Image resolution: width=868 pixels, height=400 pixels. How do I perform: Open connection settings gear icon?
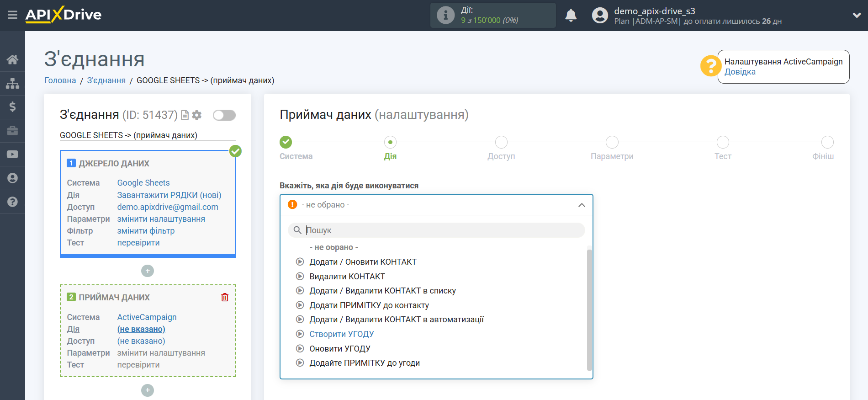coord(197,115)
